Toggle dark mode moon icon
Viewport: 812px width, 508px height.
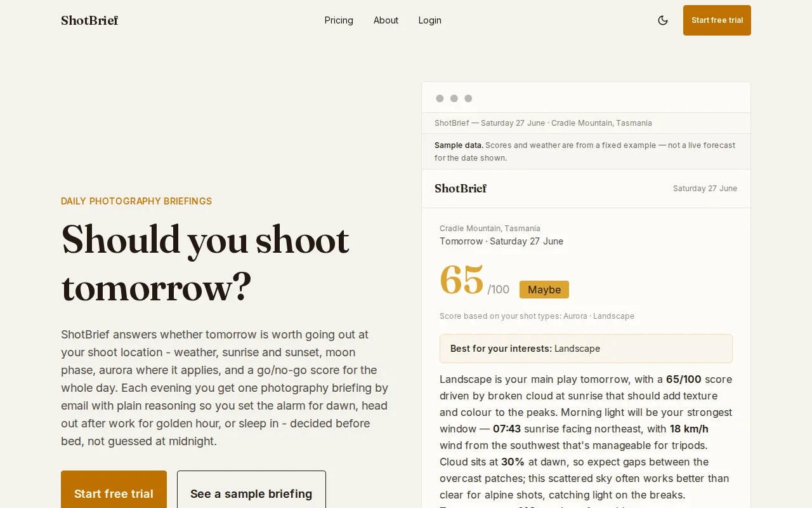663,20
